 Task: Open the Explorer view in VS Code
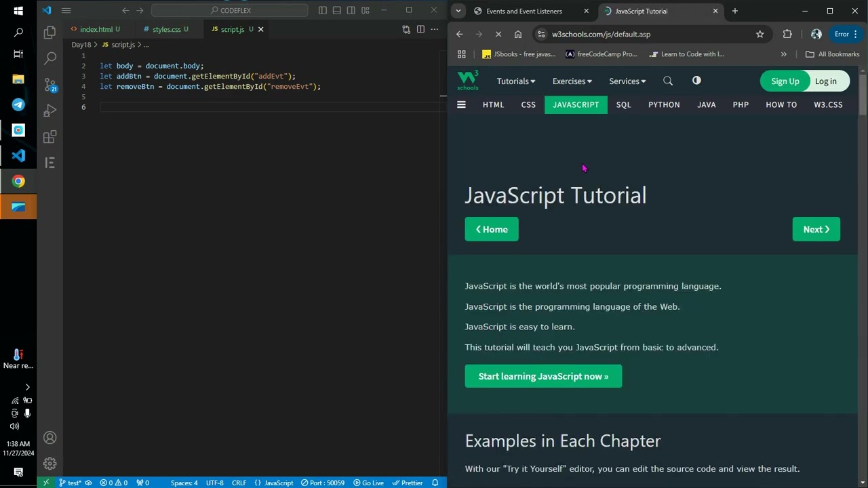tap(50, 33)
